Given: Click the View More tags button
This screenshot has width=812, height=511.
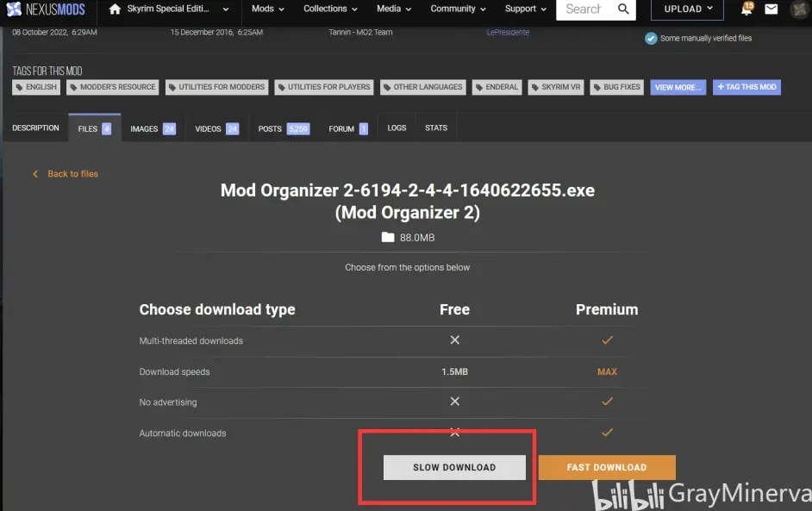Looking at the screenshot, I should 678,87.
